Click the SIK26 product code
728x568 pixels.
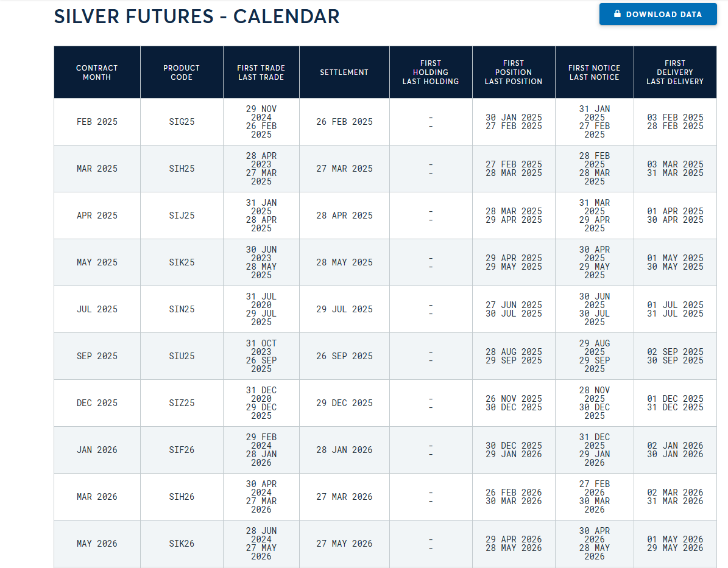click(x=182, y=544)
